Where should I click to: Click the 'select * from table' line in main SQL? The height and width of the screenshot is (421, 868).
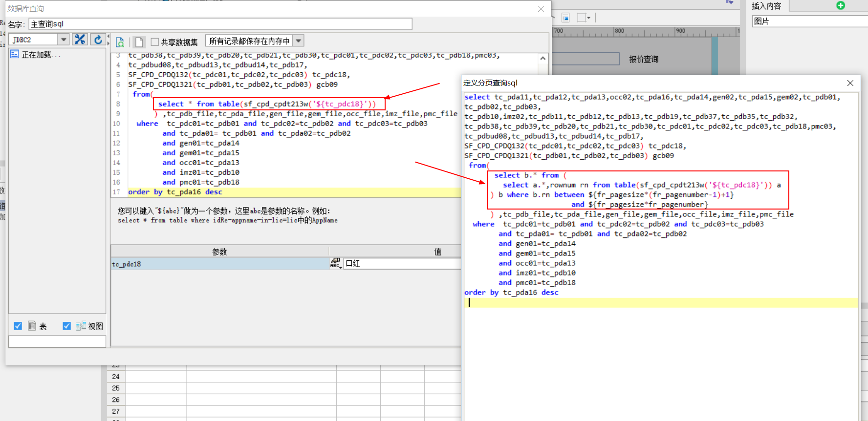pyautogui.click(x=267, y=104)
